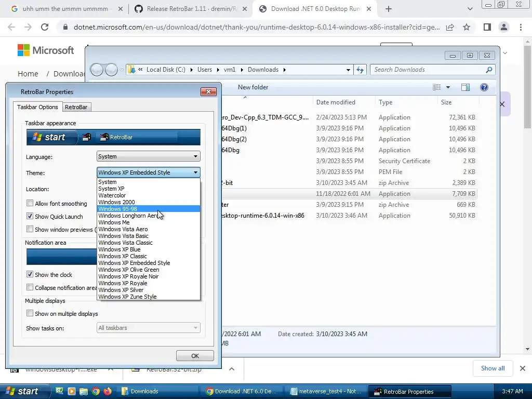Sort by Size column header
Image resolution: width=532 pixels, height=399 pixels.
(x=446, y=102)
